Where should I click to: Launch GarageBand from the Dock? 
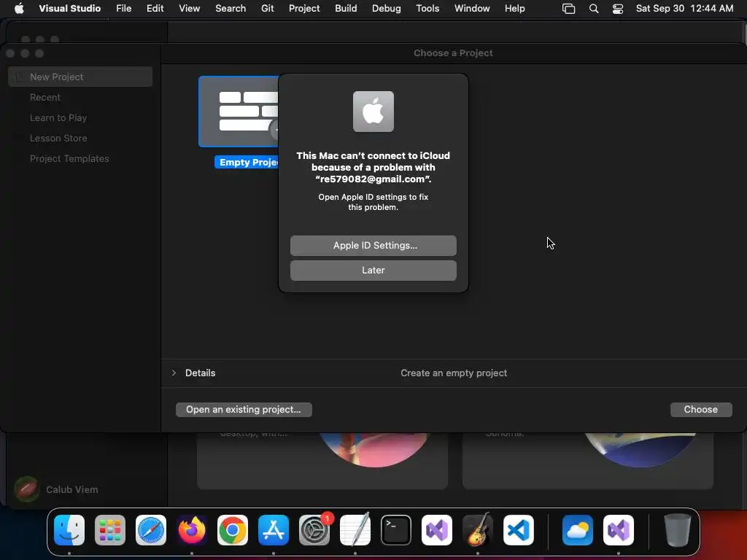(x=478, y=530)
